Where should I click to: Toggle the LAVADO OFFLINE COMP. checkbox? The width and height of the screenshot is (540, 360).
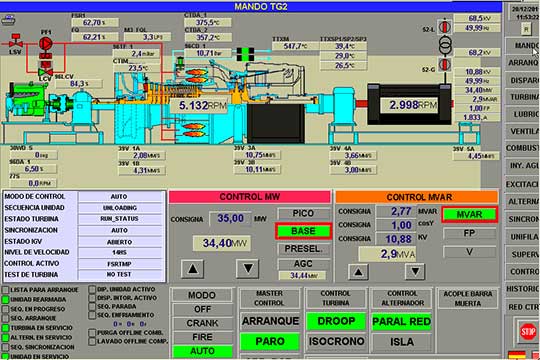click(x=92, y=341)
